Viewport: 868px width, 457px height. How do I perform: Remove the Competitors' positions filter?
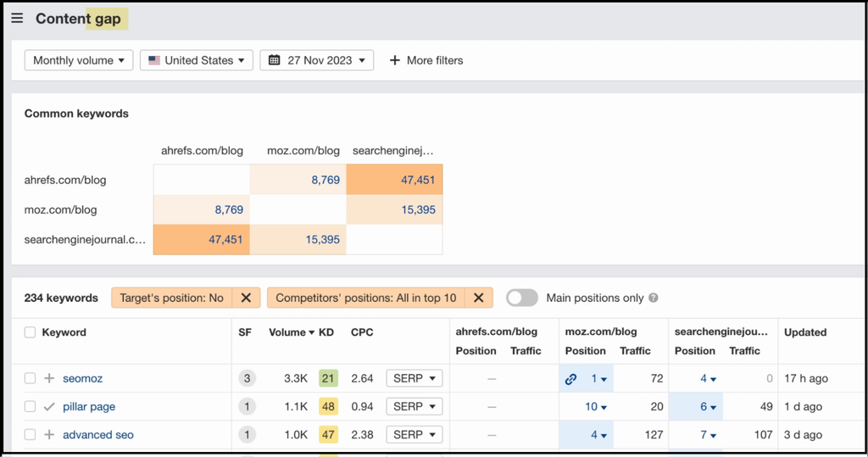coord(479,298)
